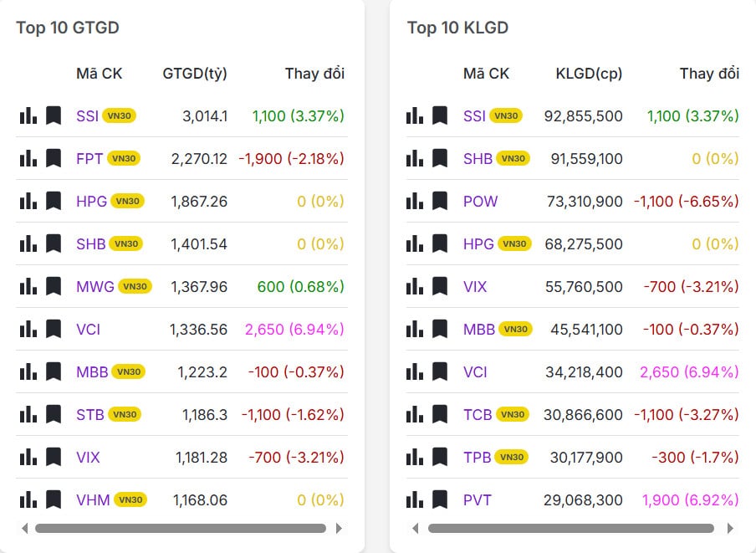Click the Thay đổi header in GTGD table
The width and height of the screenshot is (756, 553).
tap(314, 74)
